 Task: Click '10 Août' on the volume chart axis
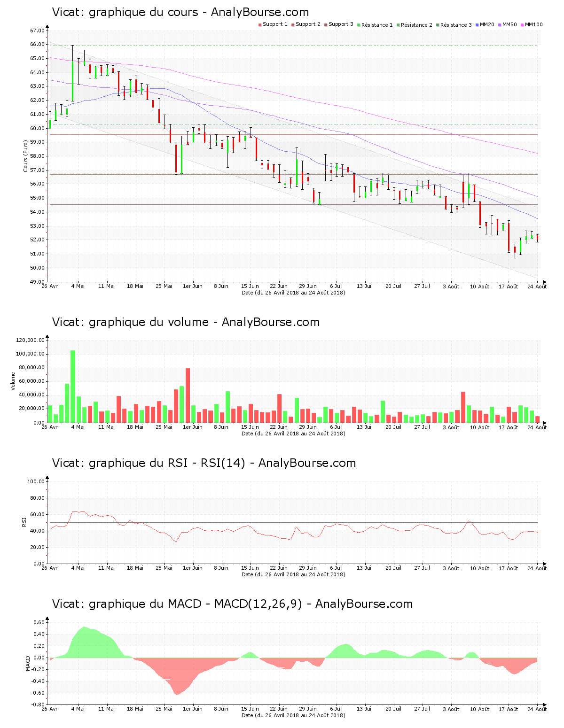480,427
